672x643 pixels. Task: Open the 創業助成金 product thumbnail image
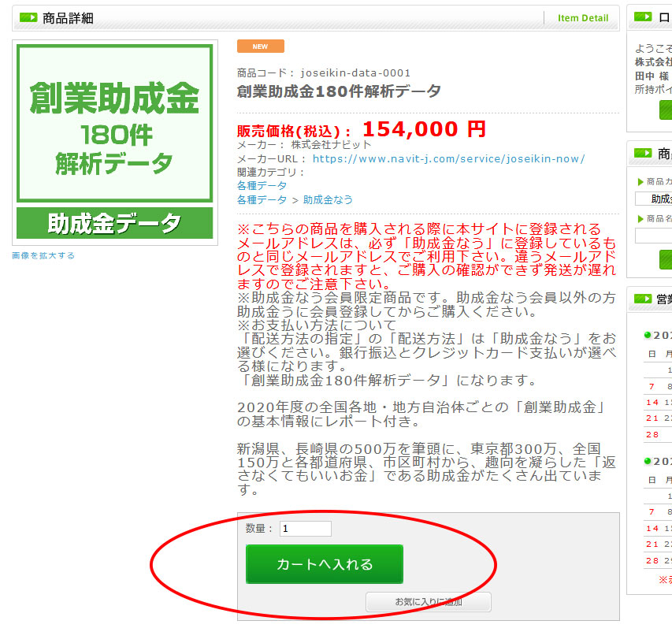coord(115,142)
